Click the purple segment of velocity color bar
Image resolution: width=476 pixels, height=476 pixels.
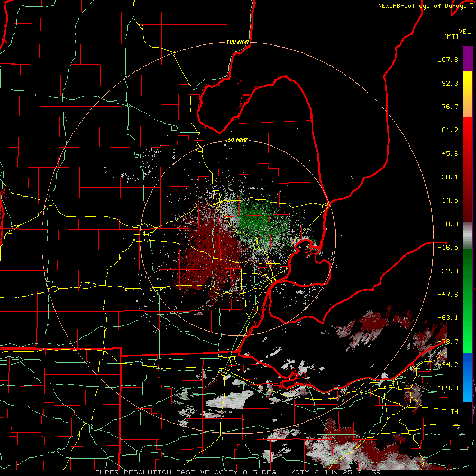(467, 59)
